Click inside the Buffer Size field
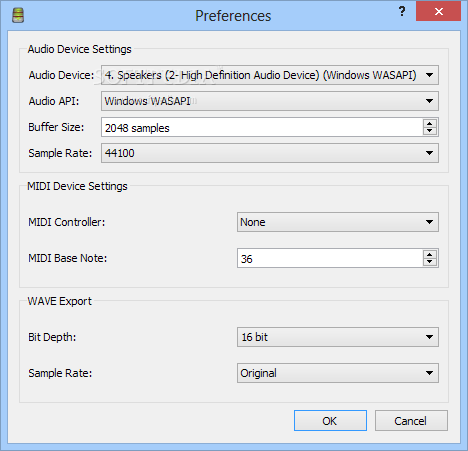Viewport: 468px width, 451px height. [262, 127]
